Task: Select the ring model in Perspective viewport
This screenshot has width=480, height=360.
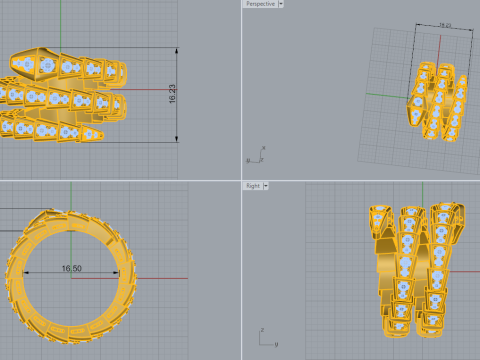Action: tap(437, 102)
